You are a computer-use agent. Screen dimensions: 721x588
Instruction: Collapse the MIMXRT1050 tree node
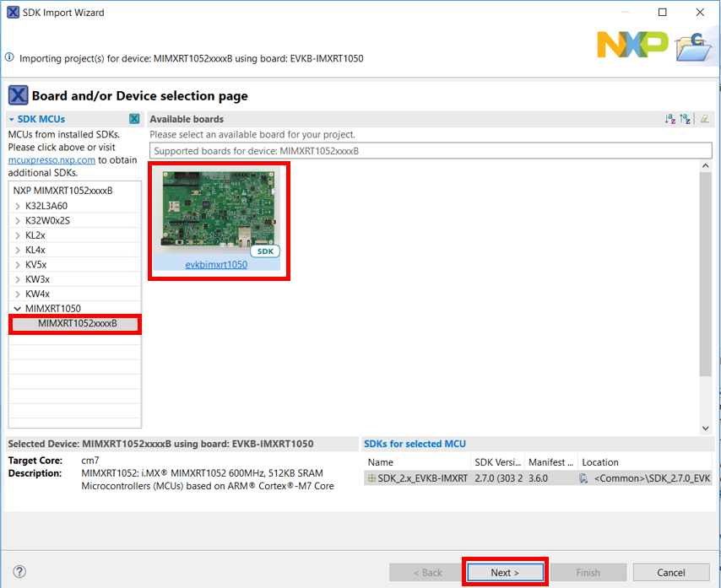tap(18, 309)
